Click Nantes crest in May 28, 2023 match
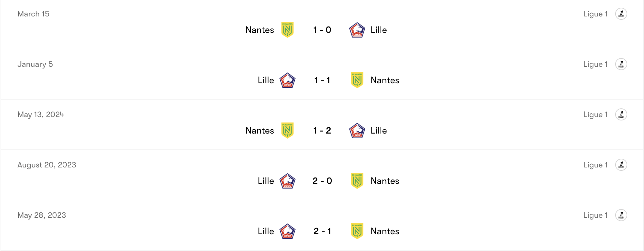 [357, 231]
